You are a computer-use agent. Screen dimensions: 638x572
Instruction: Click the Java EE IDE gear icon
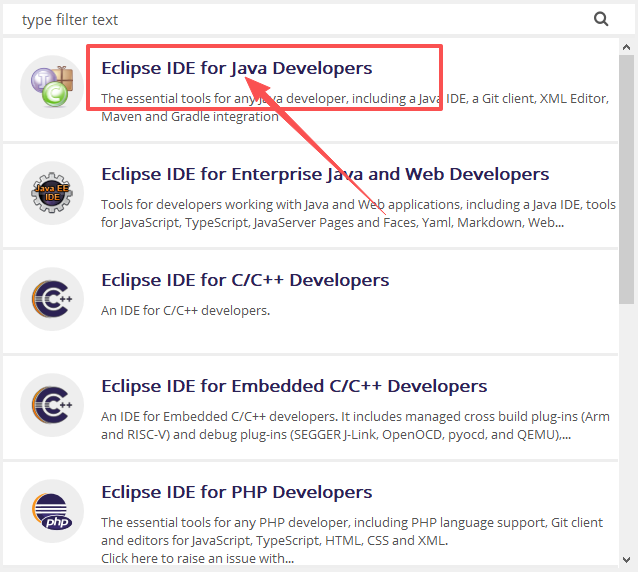click(52, 193)
